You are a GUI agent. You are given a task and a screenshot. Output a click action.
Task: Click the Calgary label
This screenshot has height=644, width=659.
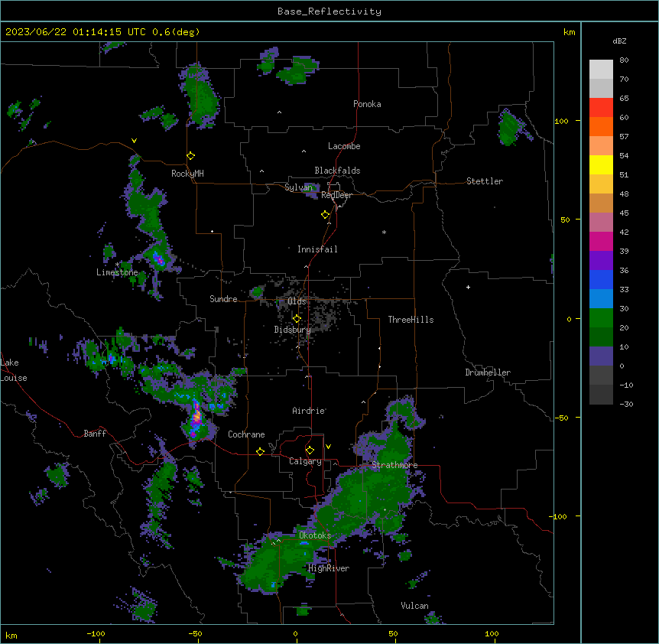(305, 461)
